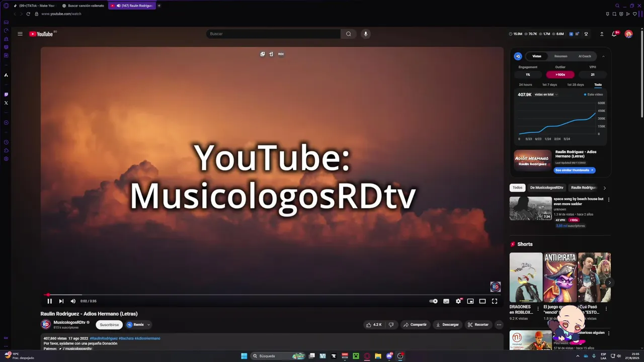
Task: Skip to the next video
Action: click(61, 301)
